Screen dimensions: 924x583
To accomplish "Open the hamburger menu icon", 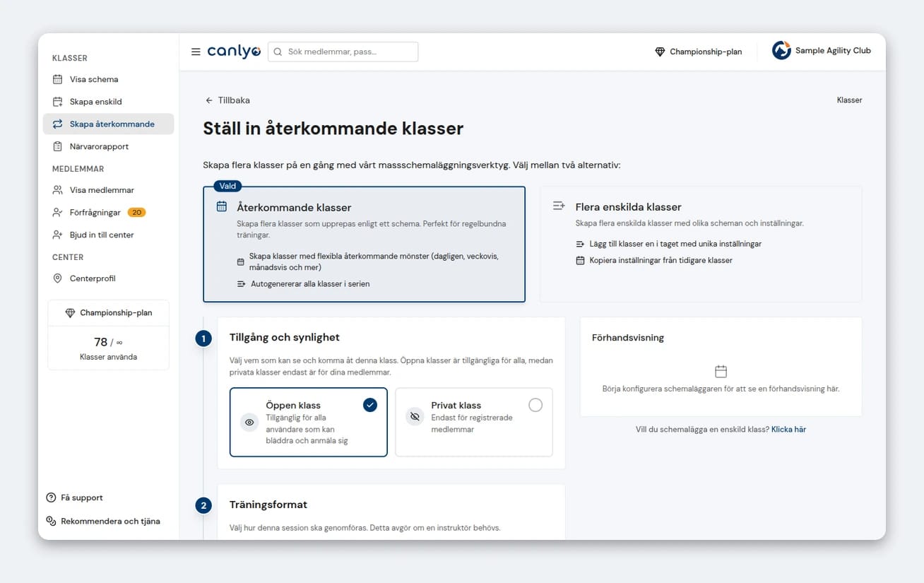I will click(196, 52).
